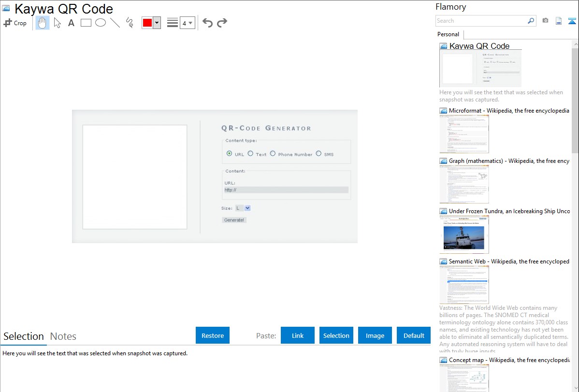
Task: Open the Under Frozen Tundra ship thumbnail
Action: pos(464,234)
